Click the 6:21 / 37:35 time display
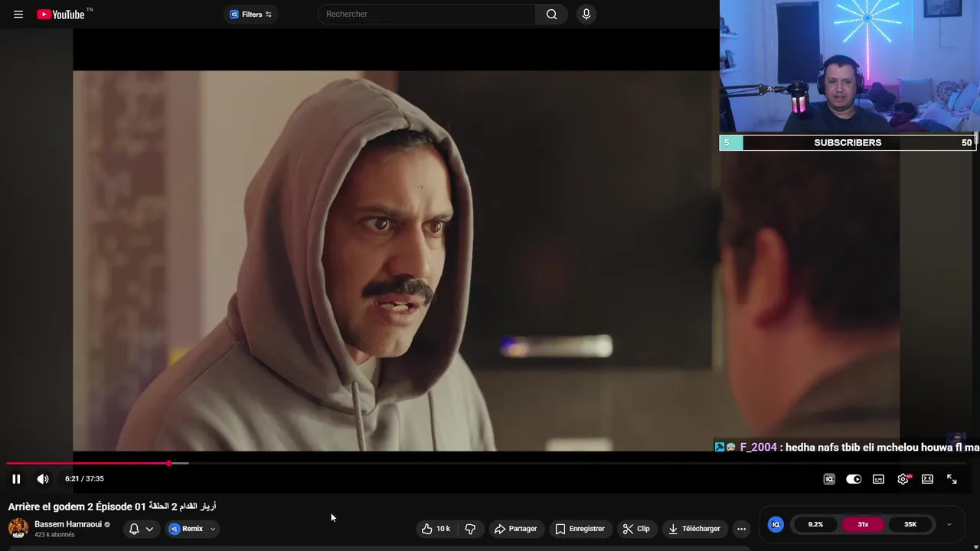This screenshot has width=980, height=551. 84,479
